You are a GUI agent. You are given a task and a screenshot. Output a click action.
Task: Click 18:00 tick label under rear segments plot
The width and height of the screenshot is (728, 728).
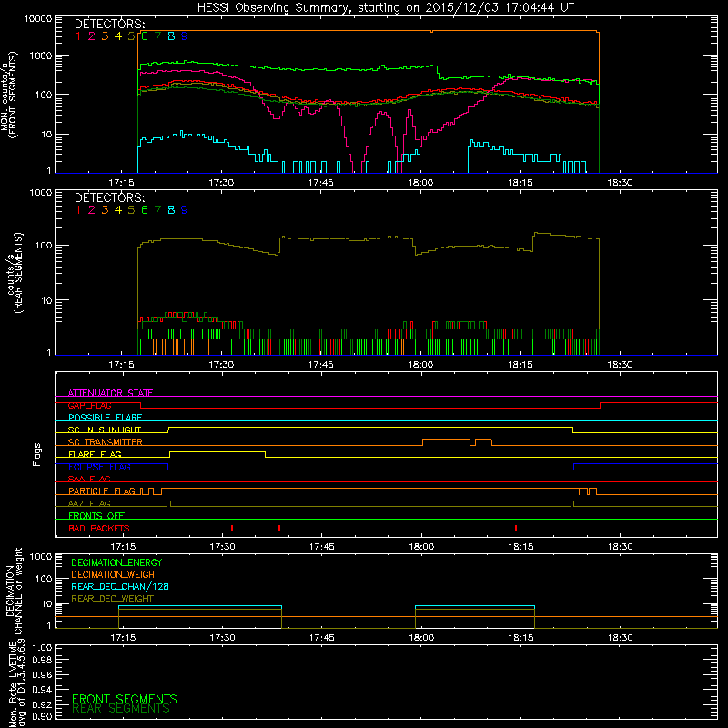[420, 365]
